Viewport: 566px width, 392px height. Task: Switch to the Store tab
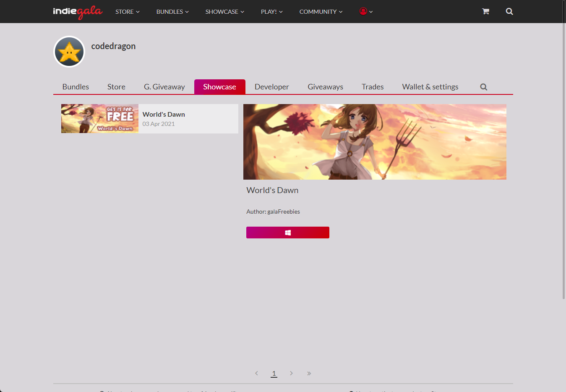coord(116,87)
